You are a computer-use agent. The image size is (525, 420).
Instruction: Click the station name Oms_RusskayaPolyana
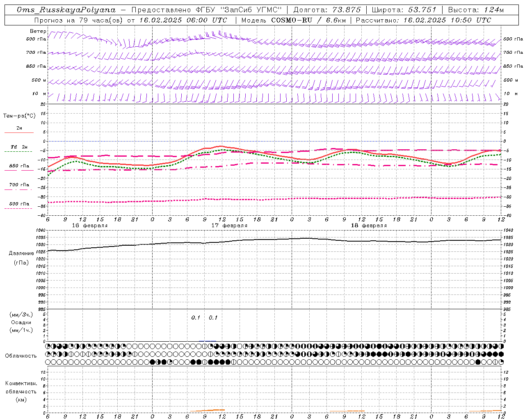(66, 10)
